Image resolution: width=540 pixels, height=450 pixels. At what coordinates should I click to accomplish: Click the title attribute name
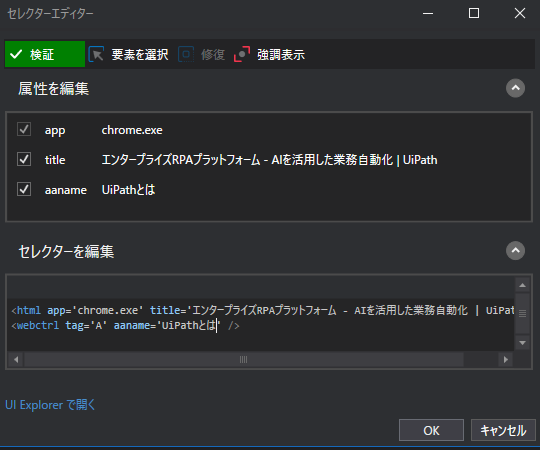coord(55,160)
